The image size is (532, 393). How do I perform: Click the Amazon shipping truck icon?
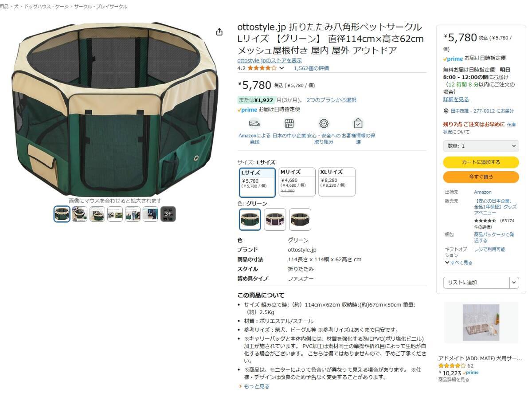(x=254, y=123)
